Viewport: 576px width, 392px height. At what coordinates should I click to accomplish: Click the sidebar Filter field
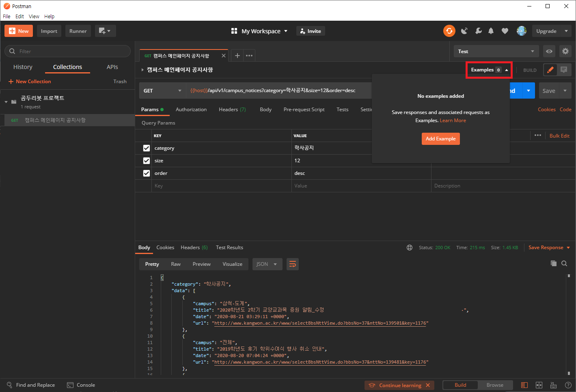[x=67, y=51]
